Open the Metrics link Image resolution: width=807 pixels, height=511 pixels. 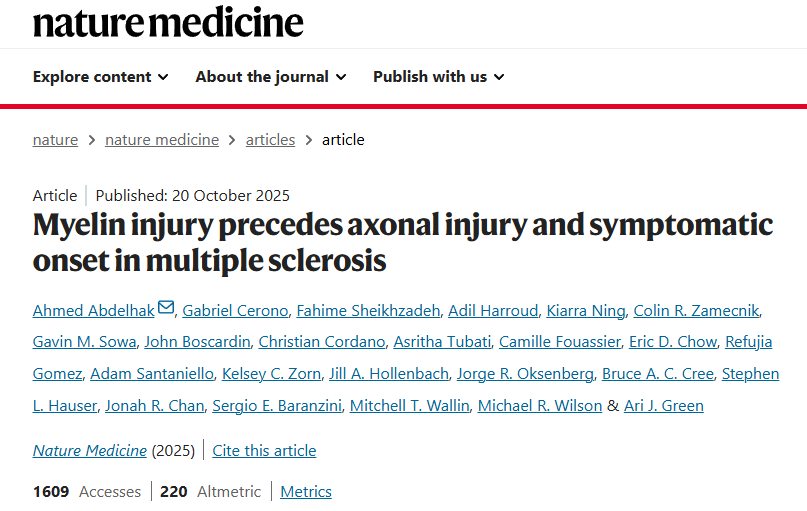click(x=306, y=492)
